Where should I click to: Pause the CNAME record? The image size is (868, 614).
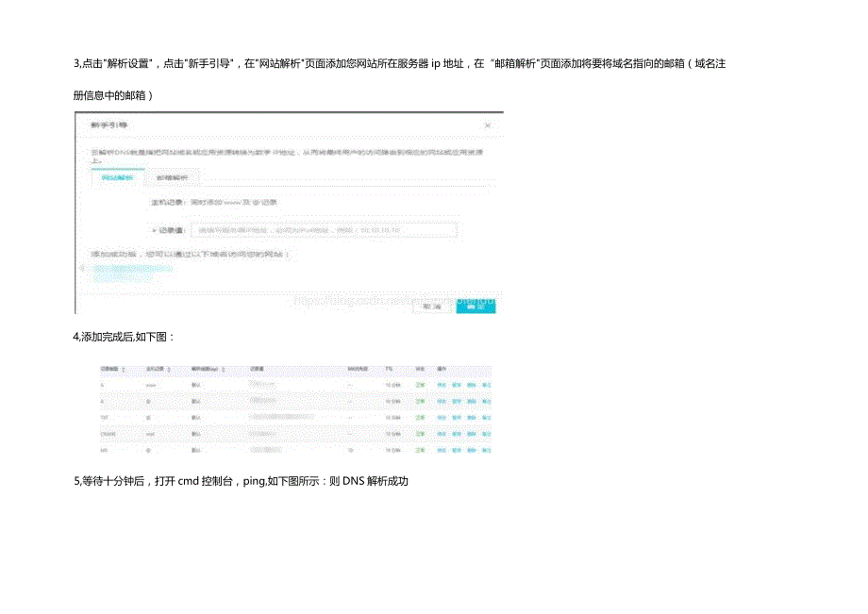point(456,434)
